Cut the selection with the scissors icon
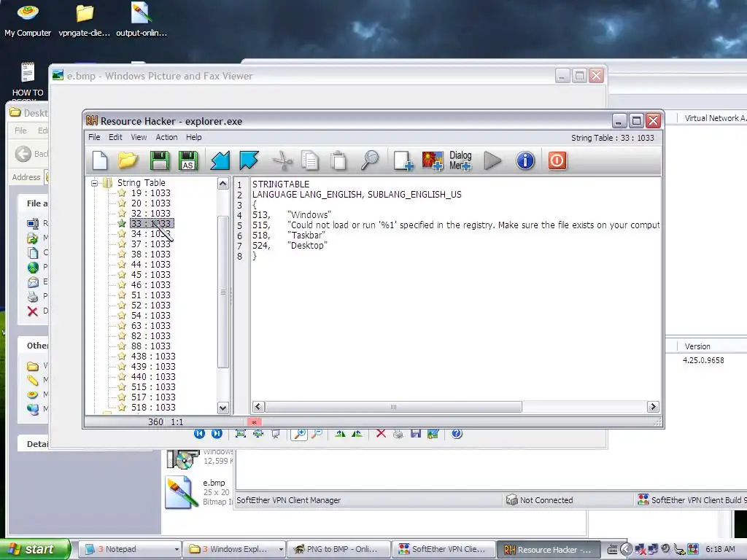This screenshot has height=560, width=747. coord(282,160)
